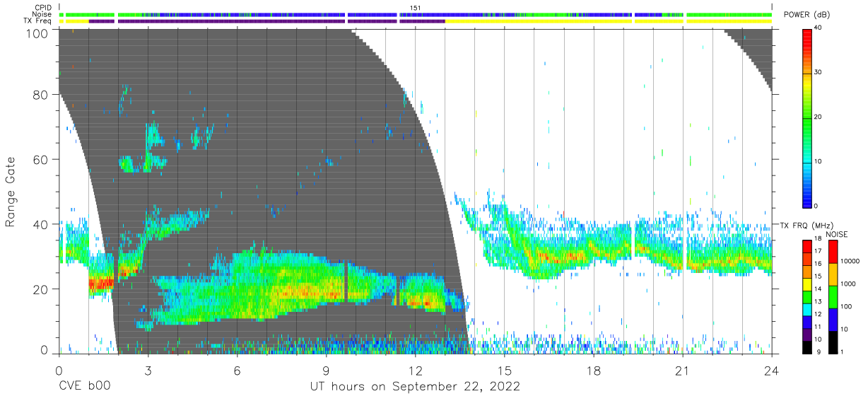
Task: Click the 100 tick on the NOISE legend
Action: [x=847, y=307]
